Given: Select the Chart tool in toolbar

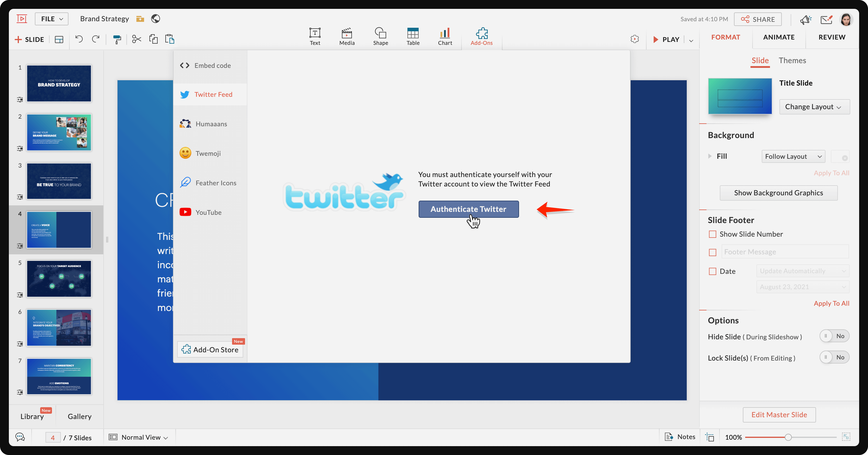Looking at the screenshot, I should [x=445, y=36].
